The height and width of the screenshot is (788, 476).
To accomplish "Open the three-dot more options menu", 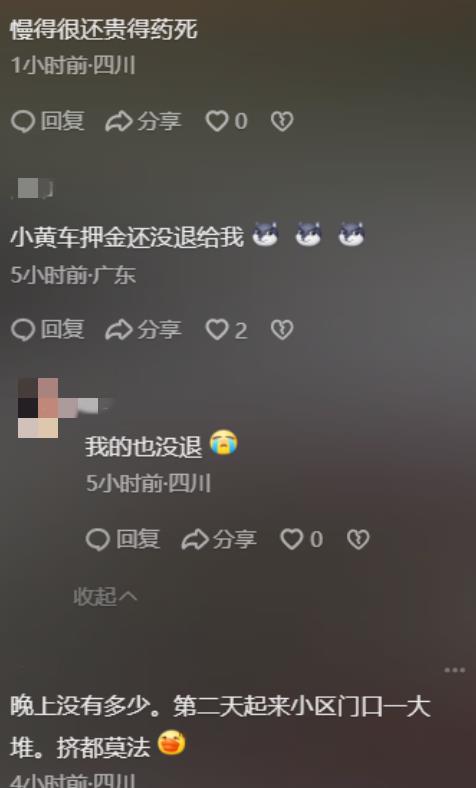I will 455,670.
